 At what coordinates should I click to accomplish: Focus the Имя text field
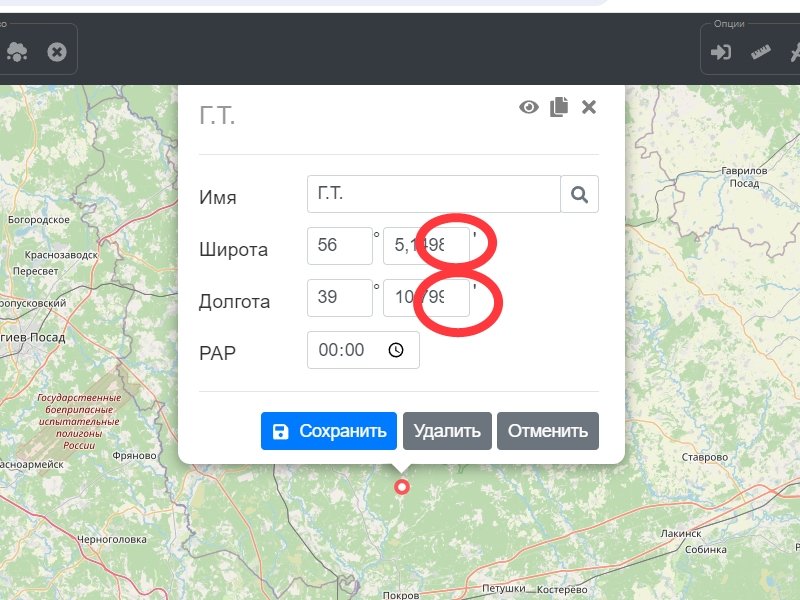tap(433, 194)
